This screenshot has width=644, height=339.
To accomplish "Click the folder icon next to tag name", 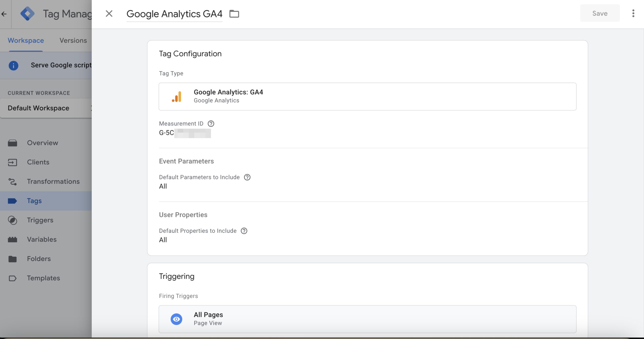I will point(234,14).
